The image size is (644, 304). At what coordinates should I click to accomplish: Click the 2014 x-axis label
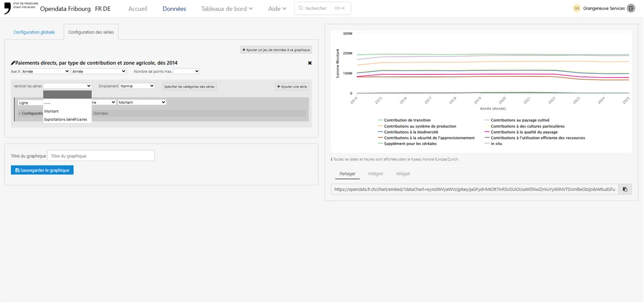coord(354,100)
